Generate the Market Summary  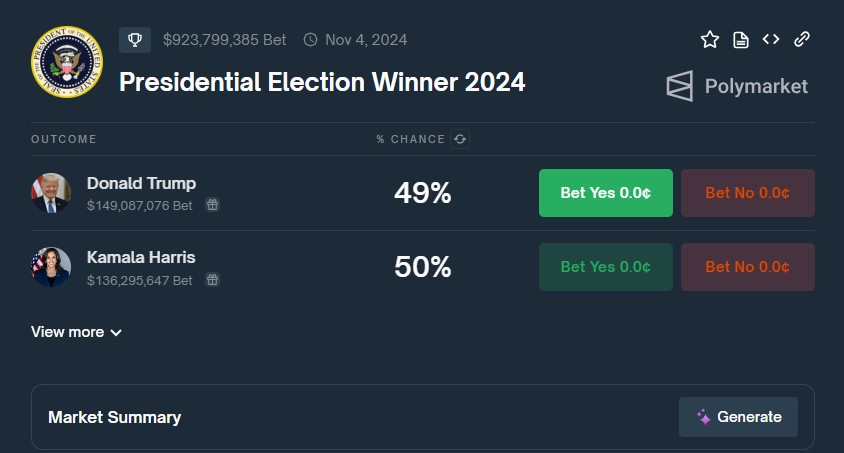(738, 417)
